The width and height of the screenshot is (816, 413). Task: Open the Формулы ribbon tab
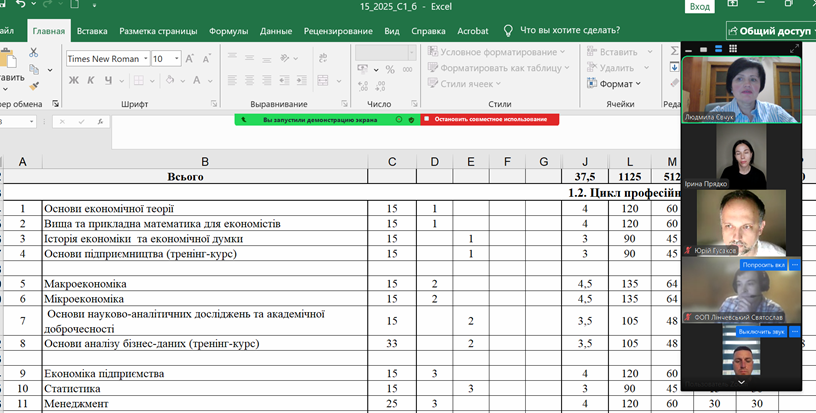(x=228, y=31)
